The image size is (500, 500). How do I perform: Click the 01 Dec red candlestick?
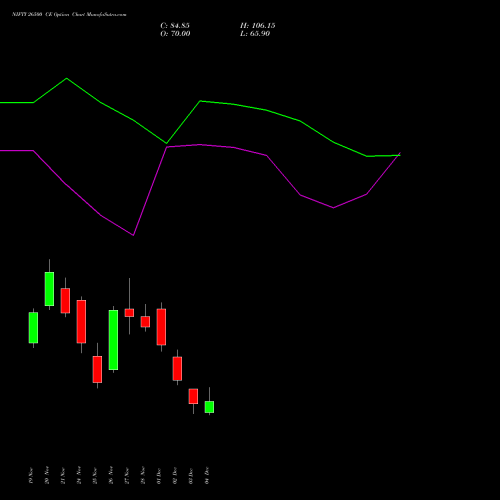pyautogui.click(x=161, y=327)
